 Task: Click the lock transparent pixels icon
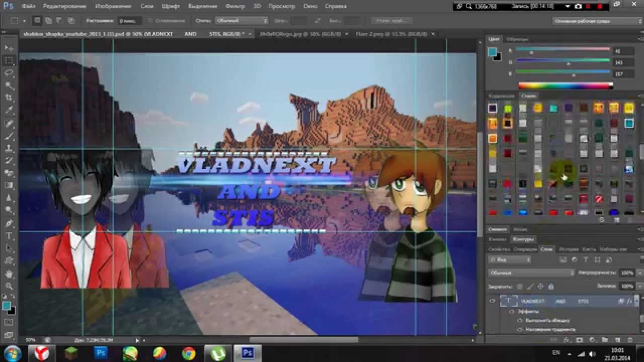pos(520,286)
